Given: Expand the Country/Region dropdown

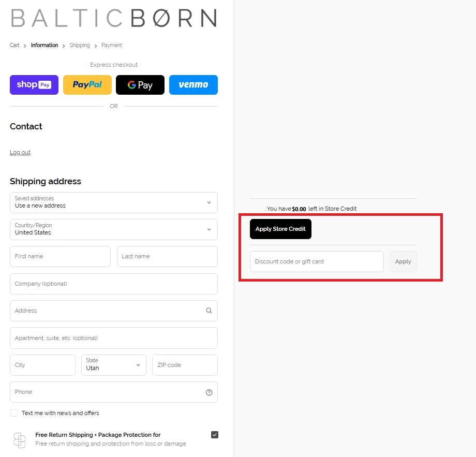Looking at the screenshot, I should point(113,229).
